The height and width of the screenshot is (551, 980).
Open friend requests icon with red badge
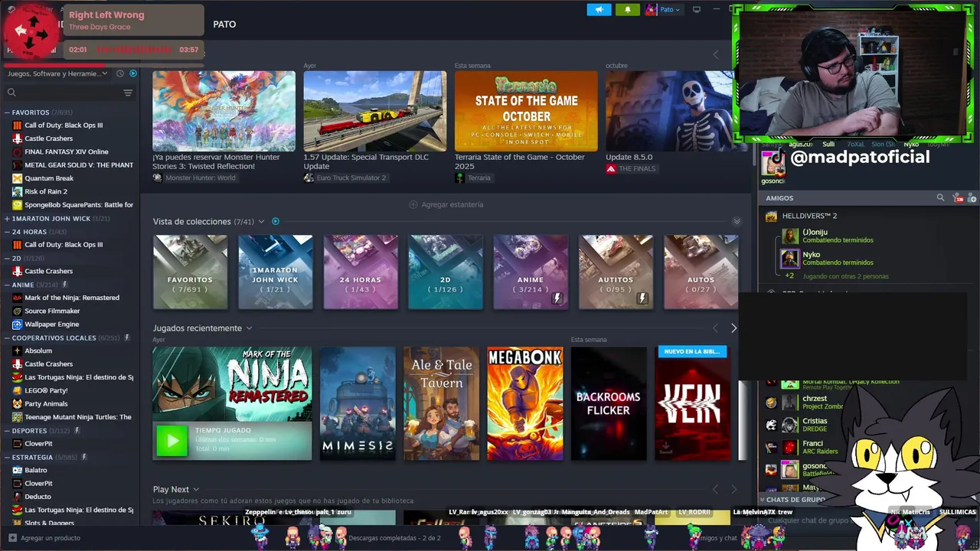click(958, 198)
